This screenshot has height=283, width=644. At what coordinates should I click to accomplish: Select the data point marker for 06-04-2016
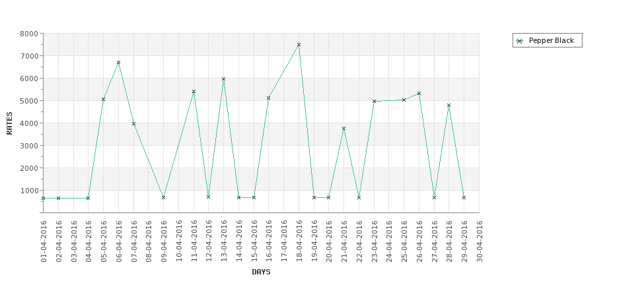[x=118, y=63]
